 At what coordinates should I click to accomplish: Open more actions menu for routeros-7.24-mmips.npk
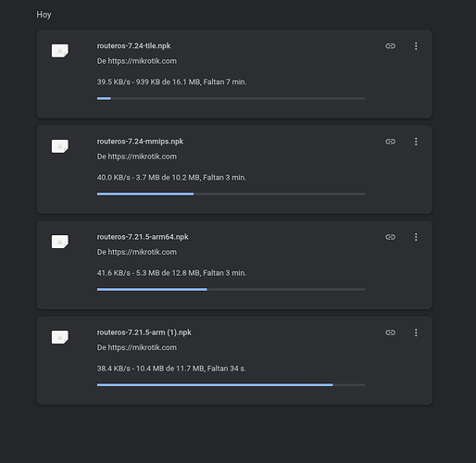click(x=416, y=142)
